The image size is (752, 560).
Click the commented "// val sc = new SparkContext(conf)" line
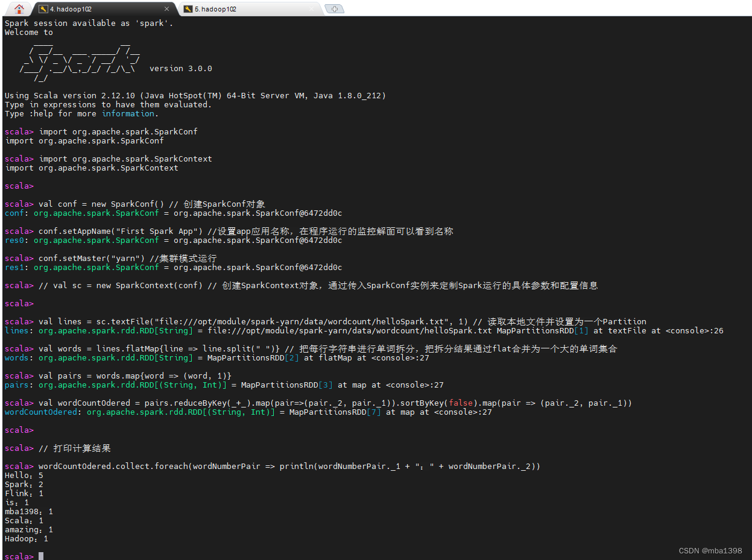tap(302, 286)
